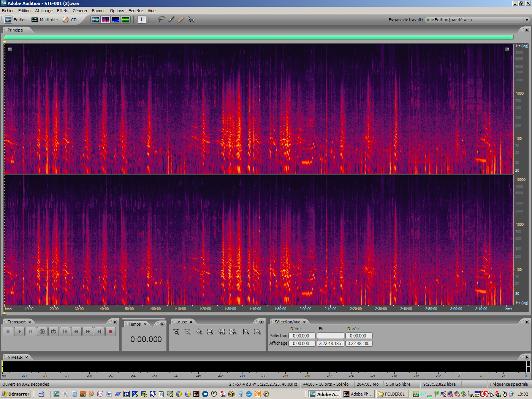Screen dimensions: 532x399
Task: Switch to waveform display view
Action: pos(96,19)
